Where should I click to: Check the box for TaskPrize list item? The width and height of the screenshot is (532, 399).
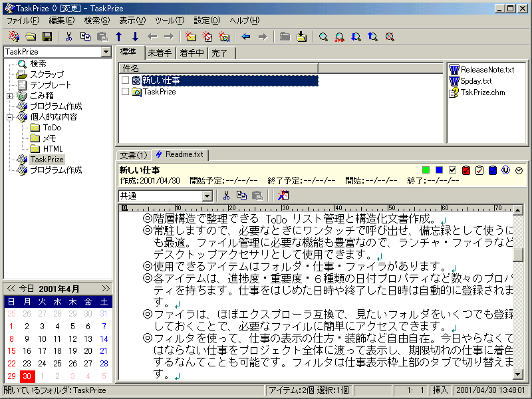click(125, 92)
